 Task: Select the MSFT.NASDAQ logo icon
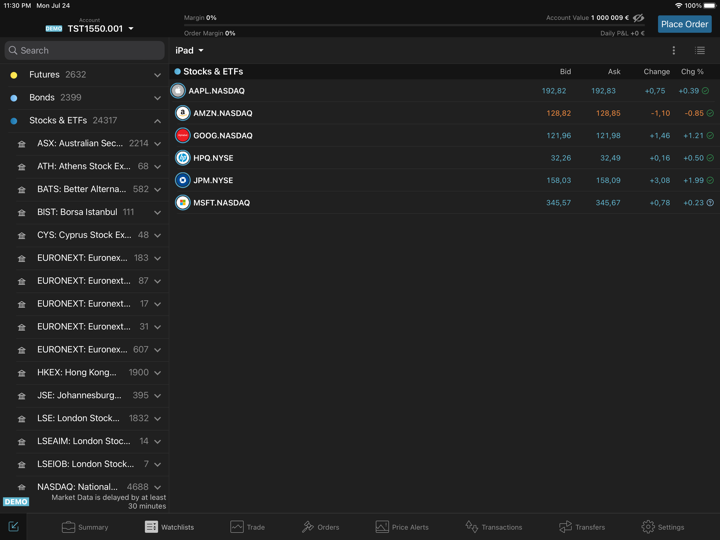click(x=183, y=203)
